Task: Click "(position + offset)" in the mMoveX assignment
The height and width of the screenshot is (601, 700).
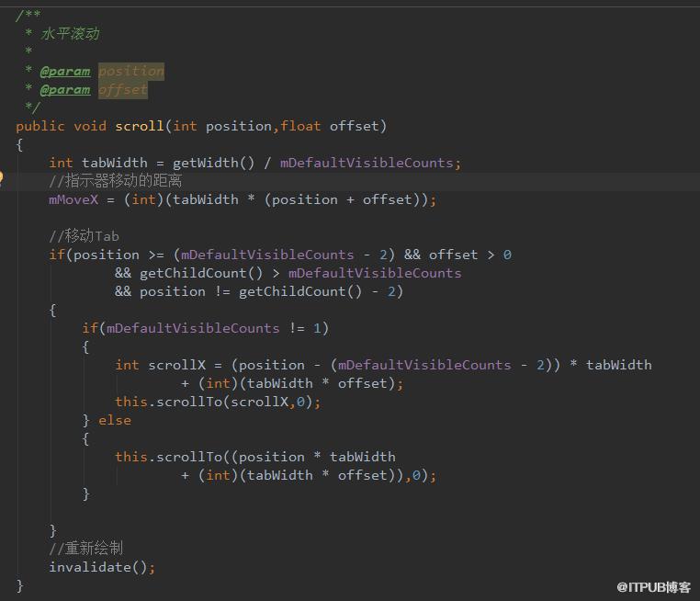Action: (343, 199)
